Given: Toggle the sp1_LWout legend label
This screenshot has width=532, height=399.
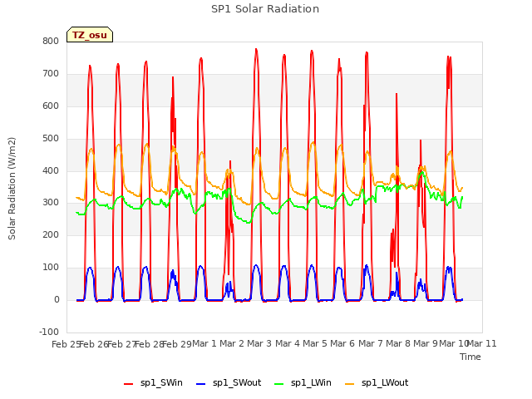Looking at the screenshot, I should click(x=385, y=383).
